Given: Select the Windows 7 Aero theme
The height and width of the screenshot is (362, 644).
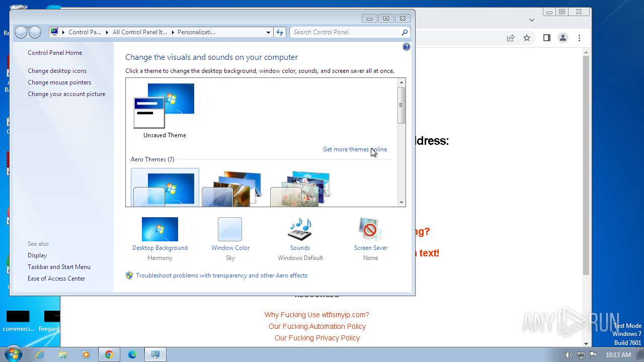Looking at the screenshot, I should (x=165, y=188).
